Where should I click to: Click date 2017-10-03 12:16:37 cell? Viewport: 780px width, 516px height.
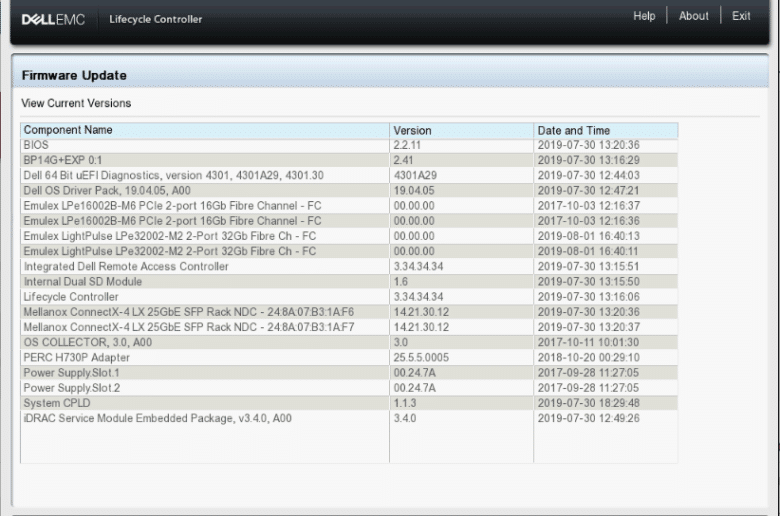pyautogui.click(x=606, y=206)
